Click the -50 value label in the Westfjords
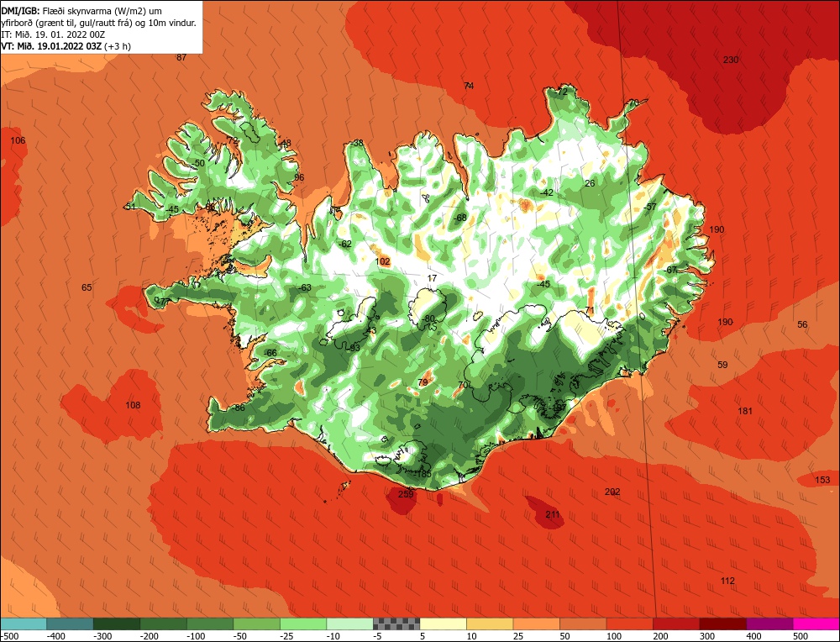The image size is (840, 642). [198, 163]
